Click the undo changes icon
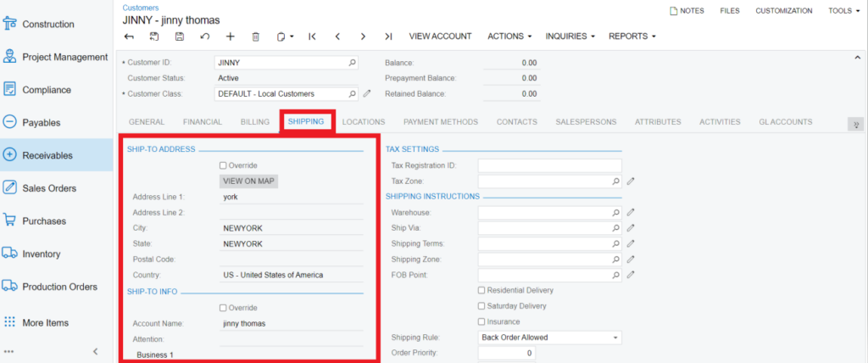 click(x=204, y=36)
